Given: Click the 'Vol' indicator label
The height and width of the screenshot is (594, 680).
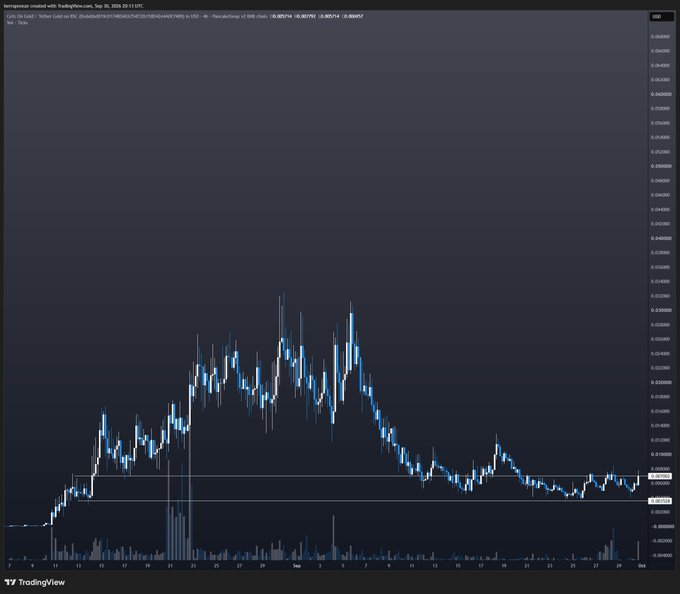Looking at the screenshot, I should point(10,23).
